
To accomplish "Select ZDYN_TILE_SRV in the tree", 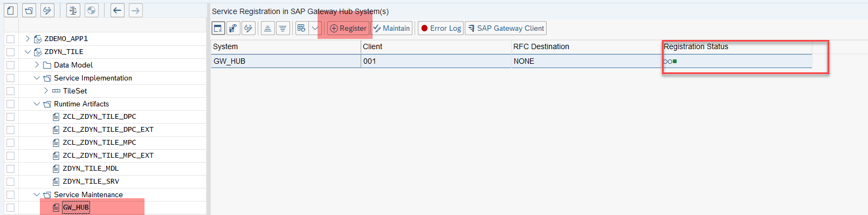I will pyautogui.click(x=91, y=182).
